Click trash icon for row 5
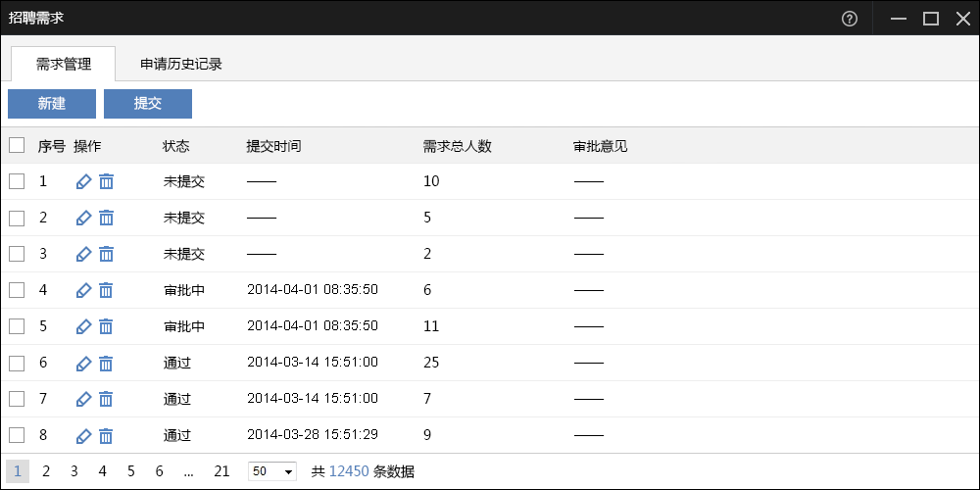Screen dimensions: 980x490 tap(106, 326)
